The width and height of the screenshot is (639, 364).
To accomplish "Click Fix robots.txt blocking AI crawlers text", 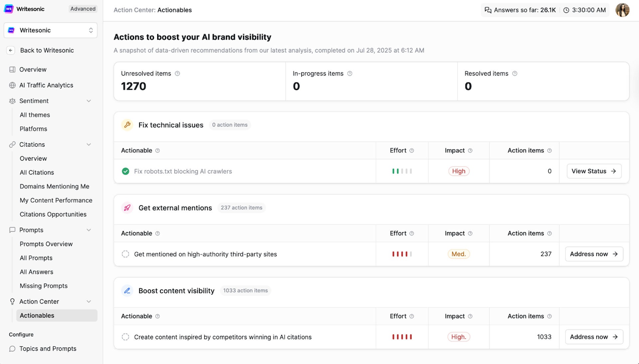I will 183,171.
